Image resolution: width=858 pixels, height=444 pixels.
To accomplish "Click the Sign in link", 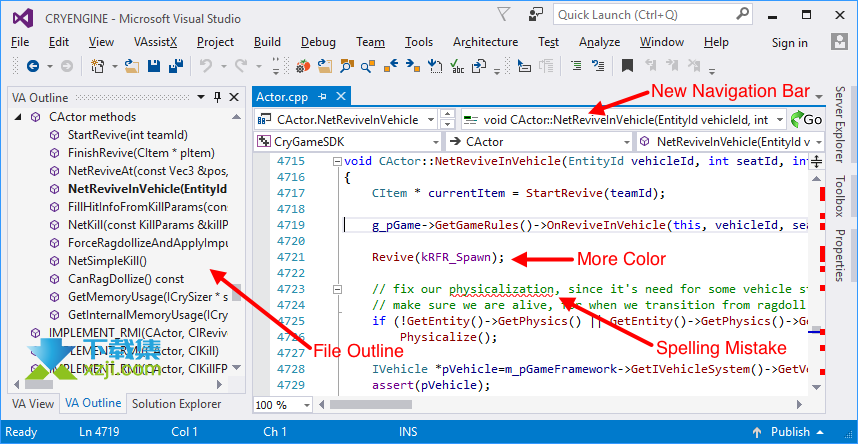I will 789,42.
